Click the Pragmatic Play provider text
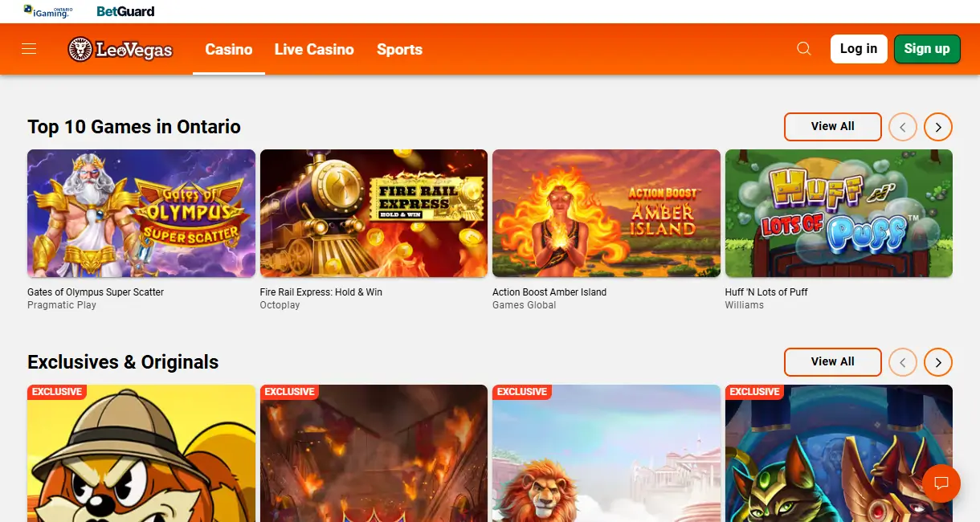Screen dimensions: 980x522 [62, 305]
